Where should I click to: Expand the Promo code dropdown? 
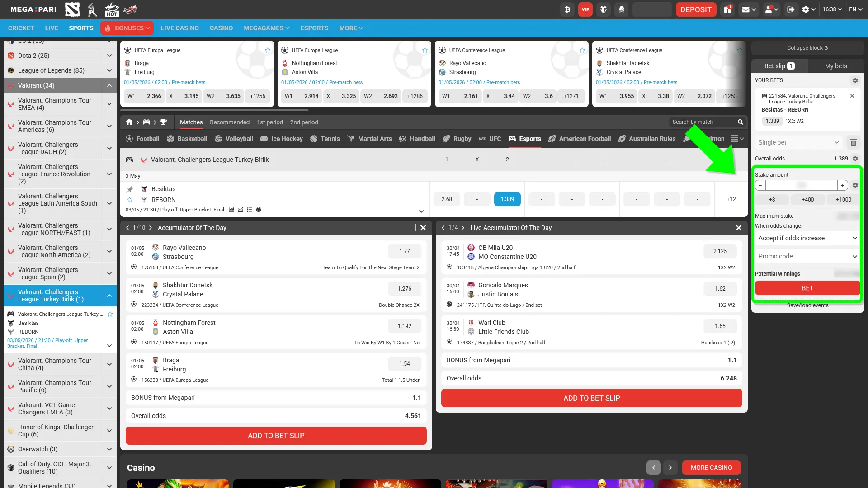click(807, 256)
